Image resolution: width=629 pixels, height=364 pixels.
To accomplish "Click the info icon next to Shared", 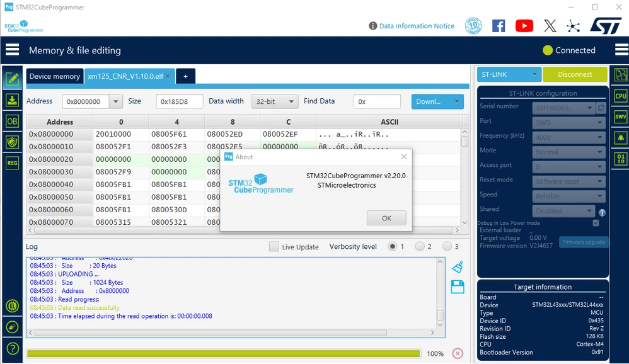I will 602,212.
